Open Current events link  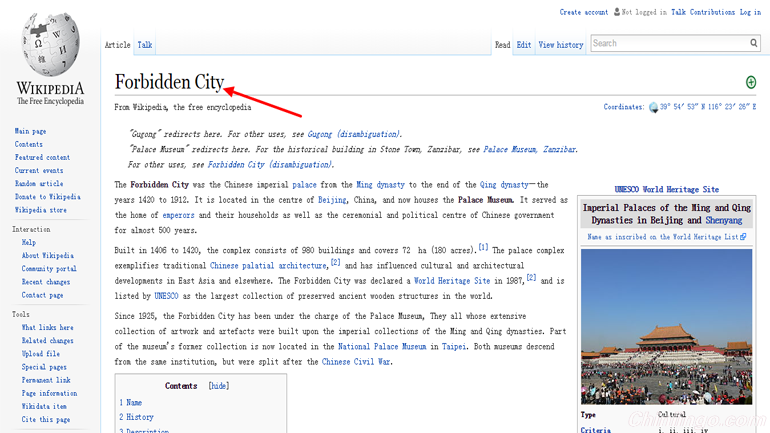coord(39,171)
